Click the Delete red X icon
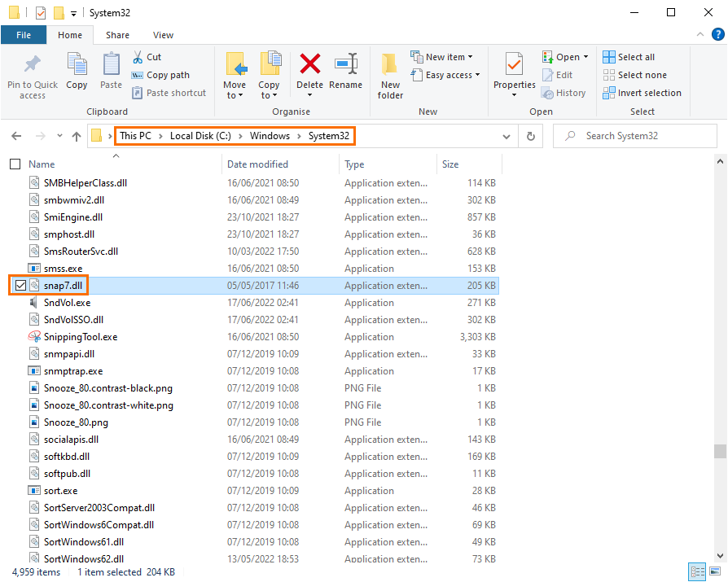This screenshot has width=728, height=582. coord(309,65)
